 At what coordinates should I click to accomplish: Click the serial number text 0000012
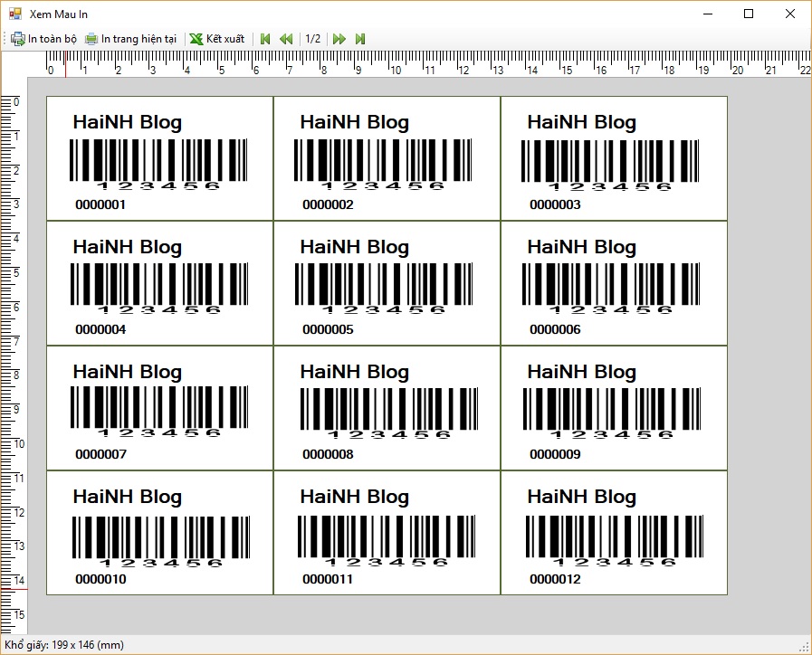point(555,579)
